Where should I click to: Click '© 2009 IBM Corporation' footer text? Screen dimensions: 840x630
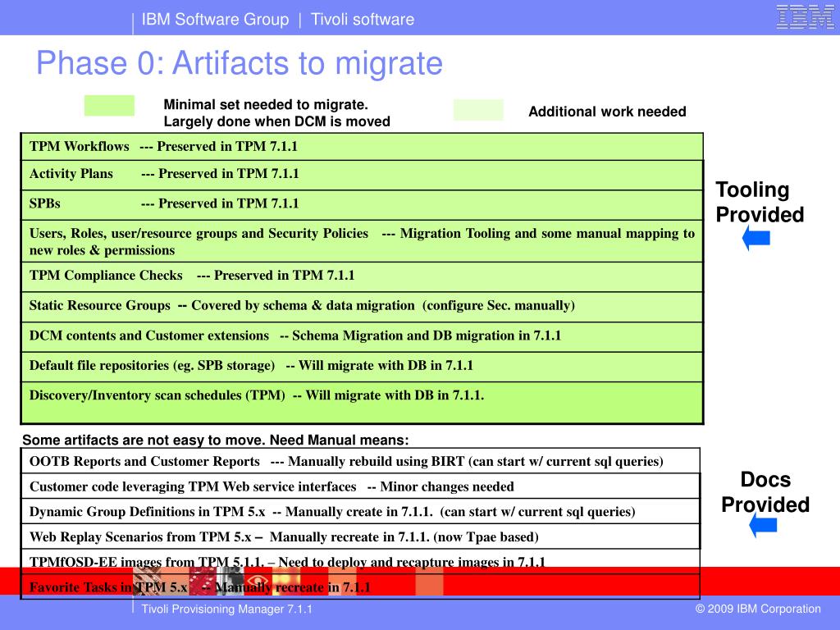click(758, 609)
